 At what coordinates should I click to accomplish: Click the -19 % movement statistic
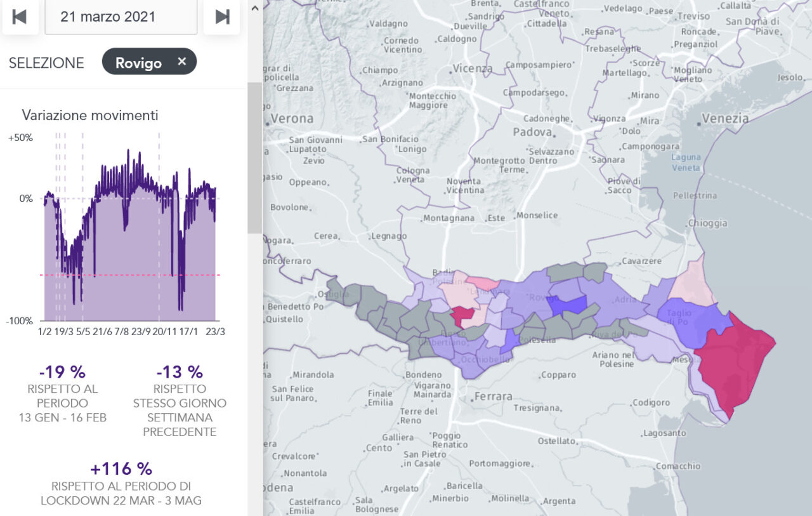pos(62,372)
